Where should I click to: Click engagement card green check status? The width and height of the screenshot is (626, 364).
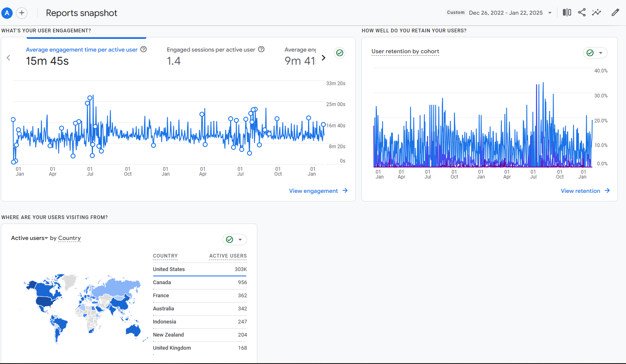(340, 53)
